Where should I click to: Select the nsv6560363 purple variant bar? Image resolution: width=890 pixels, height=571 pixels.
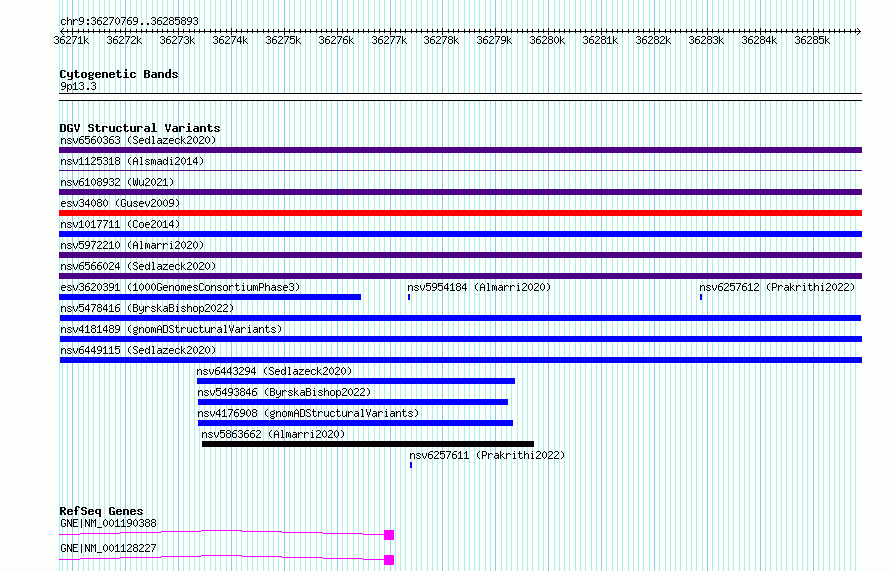click(460, 150)
